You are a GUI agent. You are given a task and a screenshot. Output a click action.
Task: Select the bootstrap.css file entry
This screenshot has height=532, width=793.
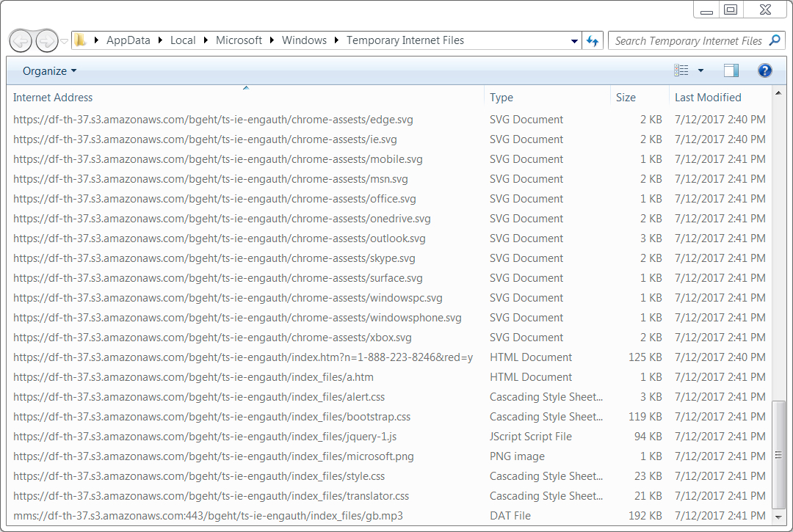pyautogui.click(x=389, y=417)
